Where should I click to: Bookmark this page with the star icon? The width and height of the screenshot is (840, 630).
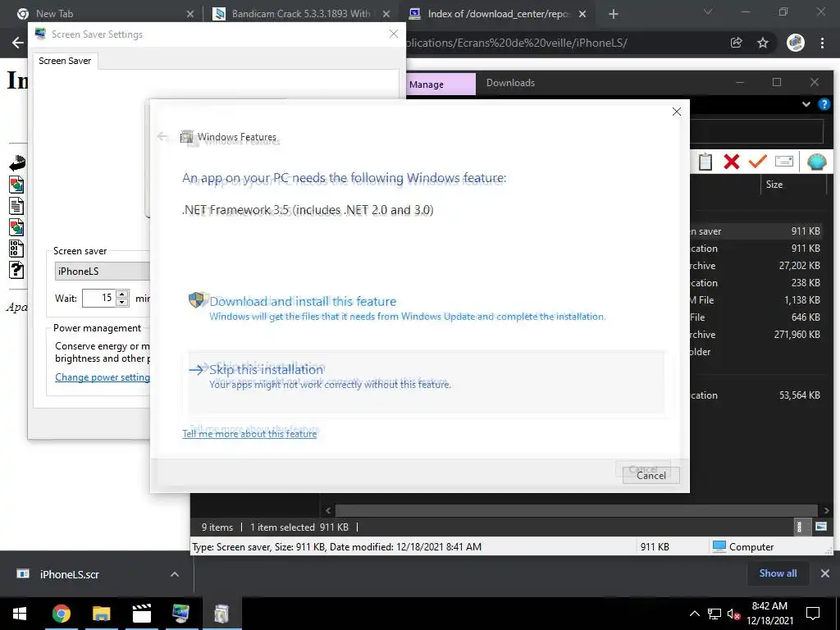(x=763, y=43)
